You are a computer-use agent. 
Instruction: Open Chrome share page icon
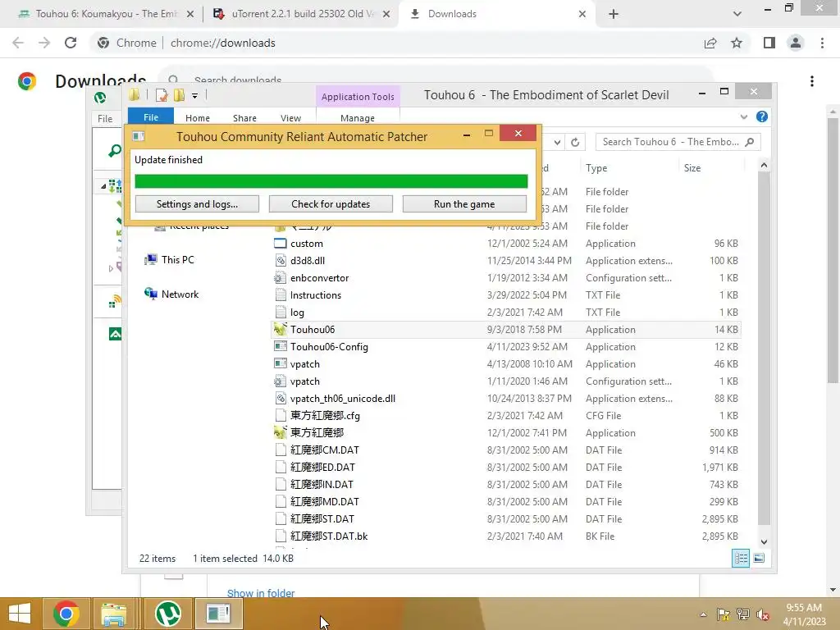click(x=710, y=43)
